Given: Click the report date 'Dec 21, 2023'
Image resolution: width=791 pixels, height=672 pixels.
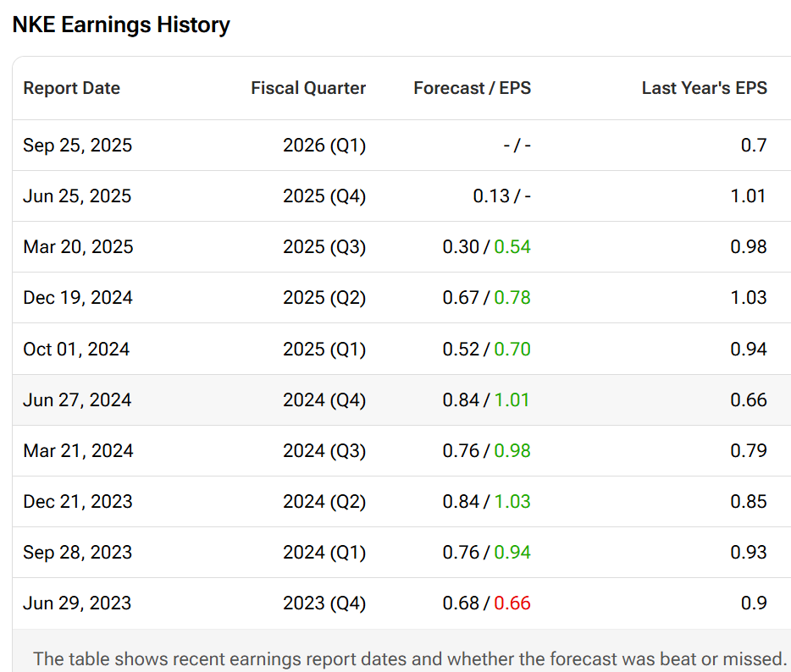Looking at the screenshot, I should click(78, 502).
